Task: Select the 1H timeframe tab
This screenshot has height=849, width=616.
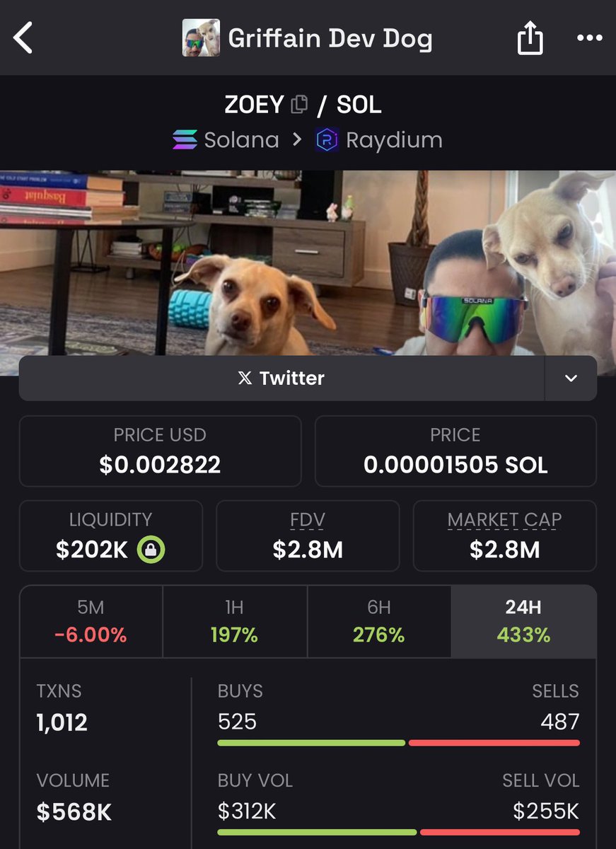Action: coord(235,622)
